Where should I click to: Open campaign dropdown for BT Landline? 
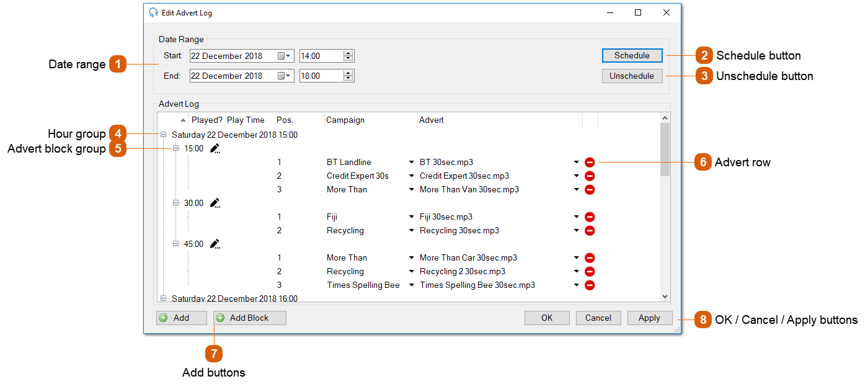pyautogui.click(x=411, y=163)
